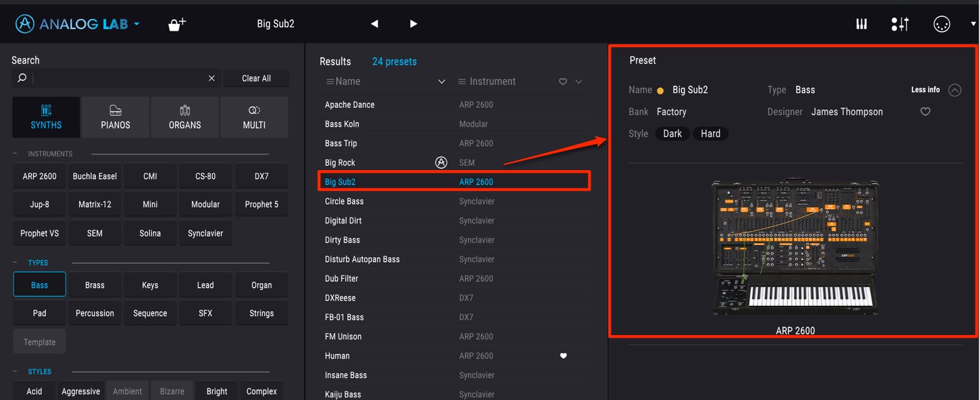
Task: Go to the previous preset arrow
Action: click(x=374, y=24)
